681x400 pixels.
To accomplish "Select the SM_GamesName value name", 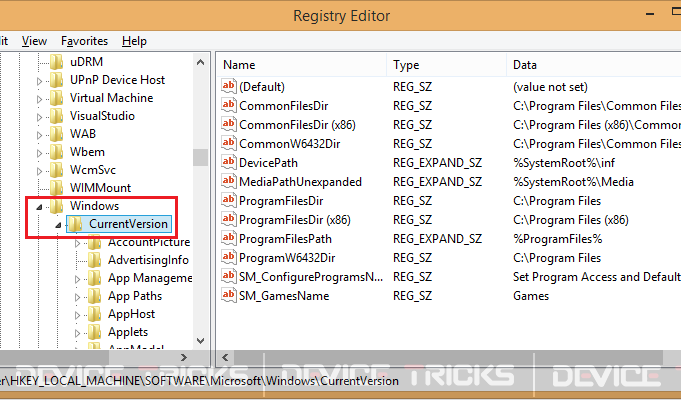I will 284,296.
